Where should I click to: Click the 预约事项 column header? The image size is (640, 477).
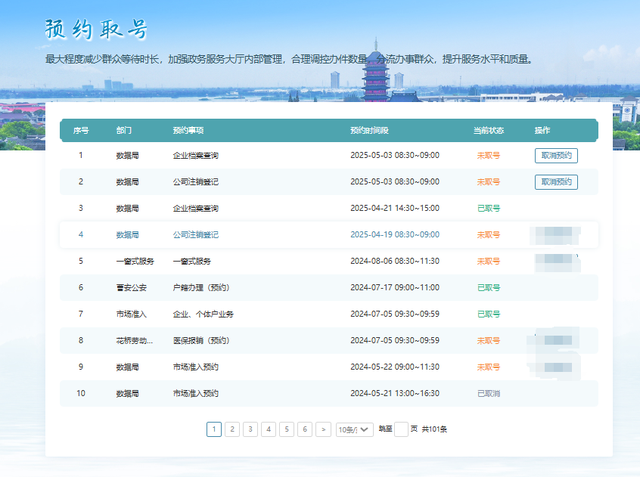(x=188, y=131)
